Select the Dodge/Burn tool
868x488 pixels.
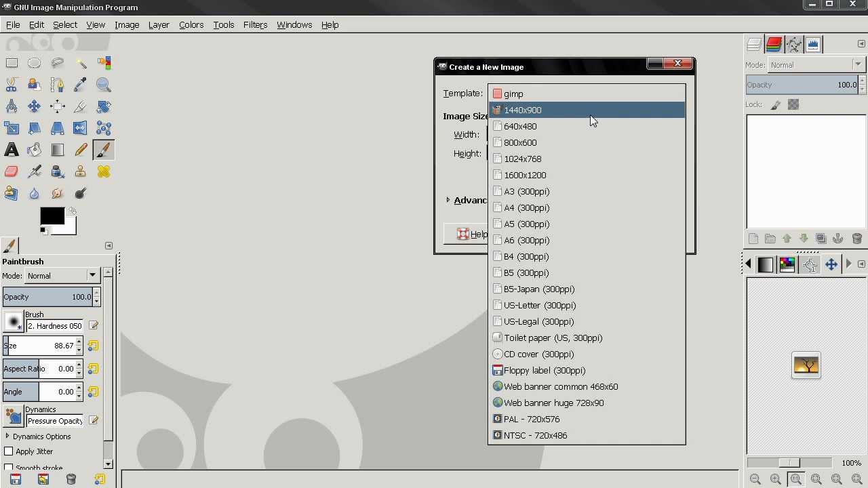click(x=81, y=193)
